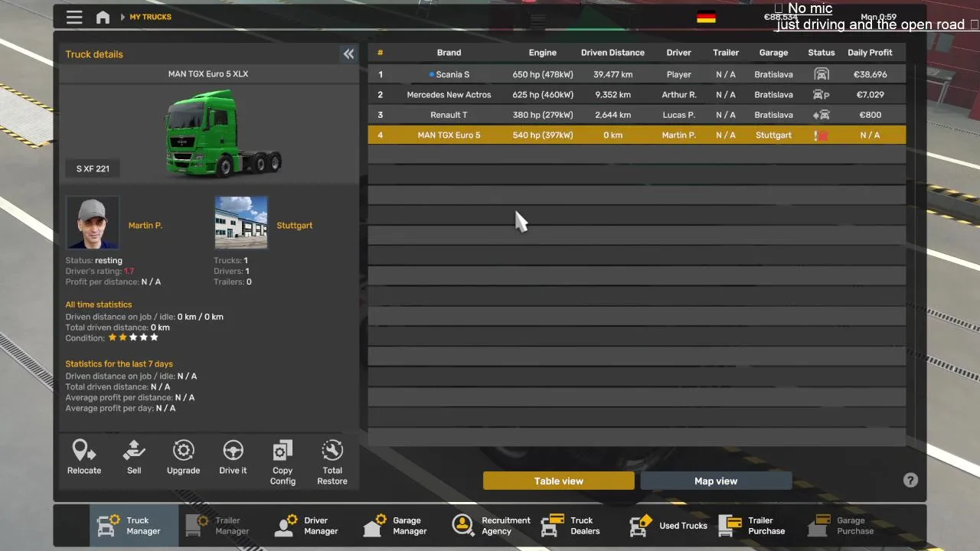Click Martin P. driver portrait
Image resolution: width=980 pixels, height=551 pixels.
[93, 223]
